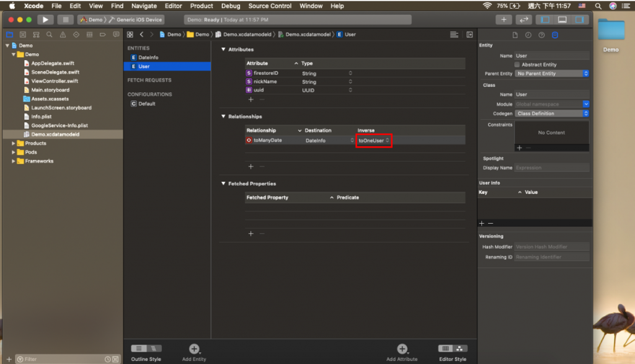Hide the Navigator panel toggle
Viewport: 635px width, 364px height.
545,19
